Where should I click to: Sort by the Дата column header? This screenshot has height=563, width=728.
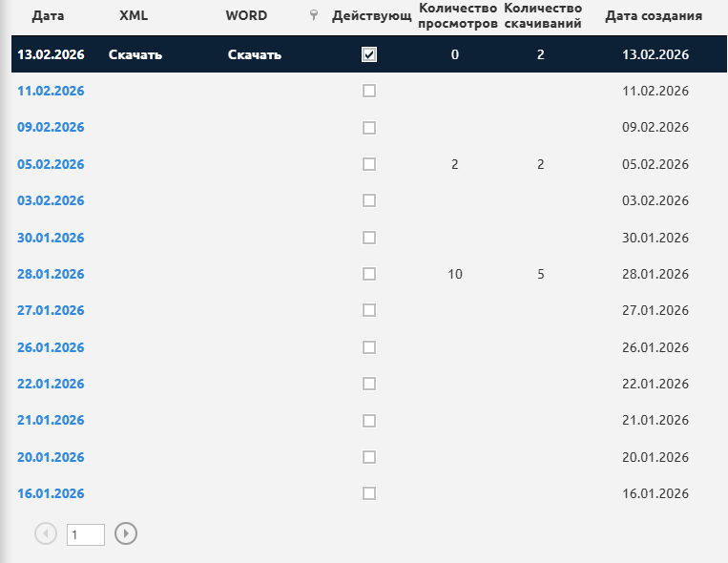pyautogui.click(x=48, y=16)
